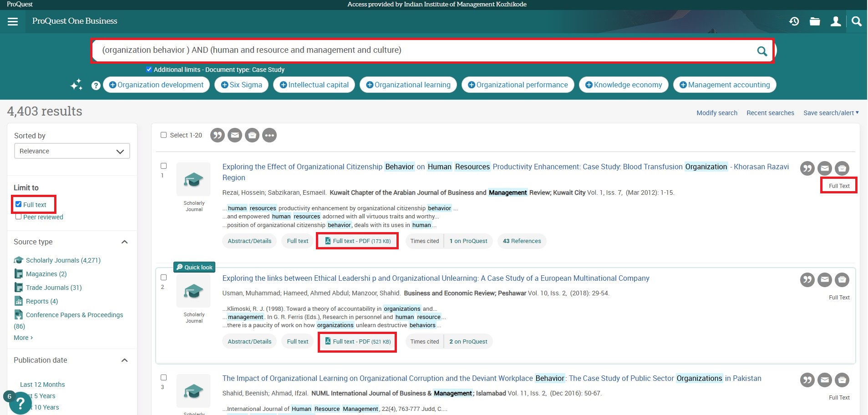868x415 pixels.
Task: Open the saved items folder icon
Action: 815,21
